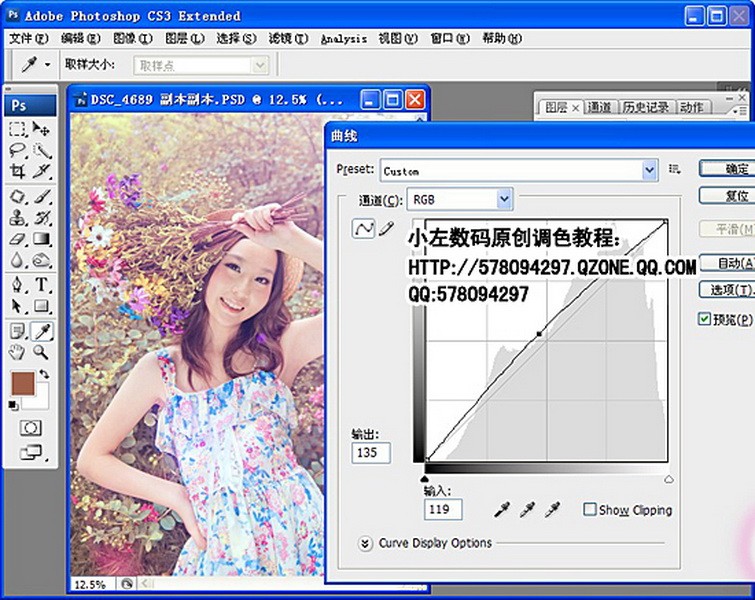The height and width of the screenshot is (600, 755).
Task: Open the eyedropper tool preset picker arrow
Action: pyautogui.click(x=47, y=65)
